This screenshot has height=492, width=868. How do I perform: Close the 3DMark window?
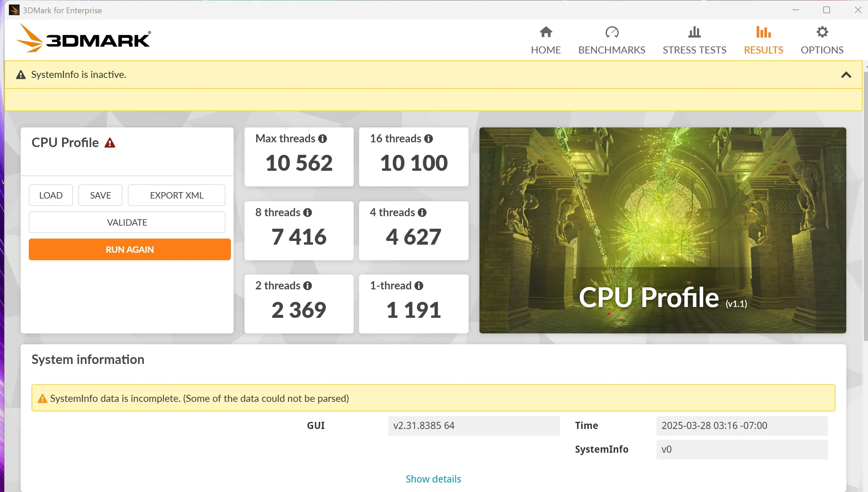pyautogui.click(x=858, y=10)
